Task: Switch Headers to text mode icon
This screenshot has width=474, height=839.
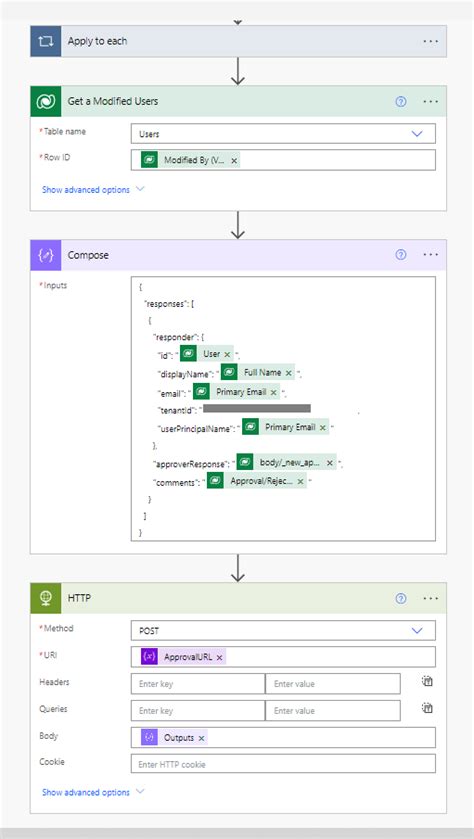Action: [427, 681]
